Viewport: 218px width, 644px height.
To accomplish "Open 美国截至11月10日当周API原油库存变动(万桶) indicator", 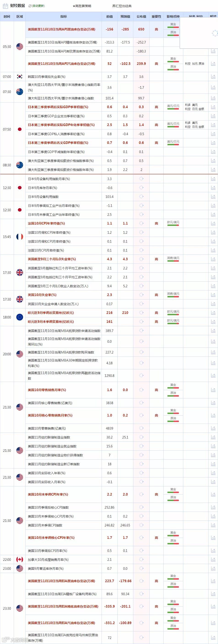I will [62, 29].
